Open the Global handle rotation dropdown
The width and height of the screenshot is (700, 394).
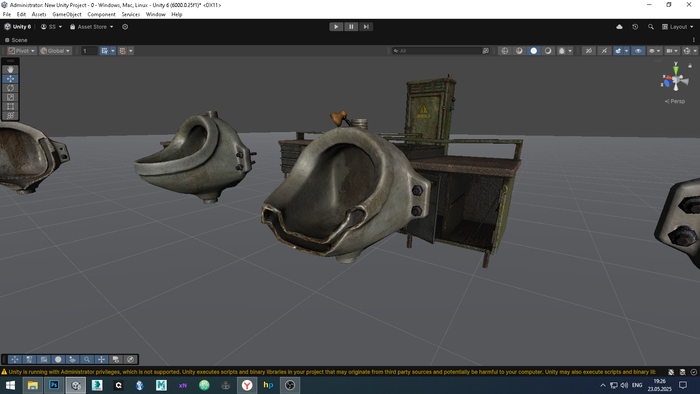click(55, 51)
